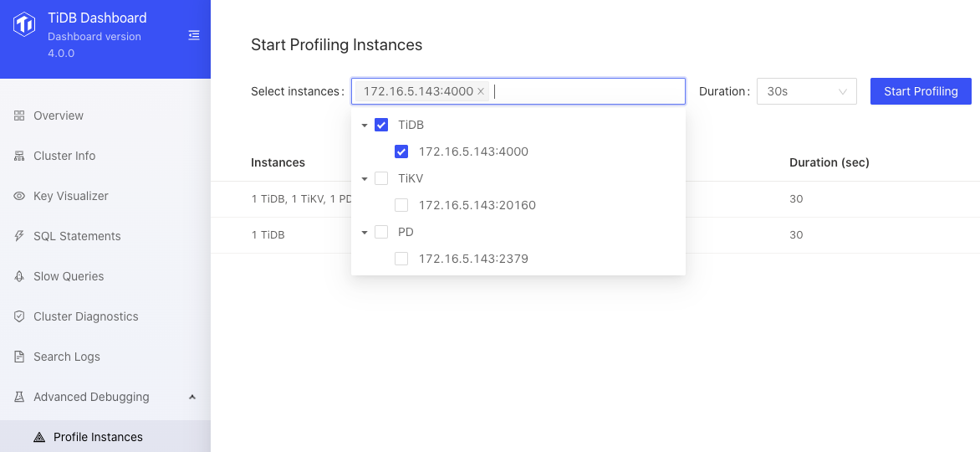Remove the 172.16.5.143:4000 tag with its x
980x452 pixels.
(x=481, y=91)
